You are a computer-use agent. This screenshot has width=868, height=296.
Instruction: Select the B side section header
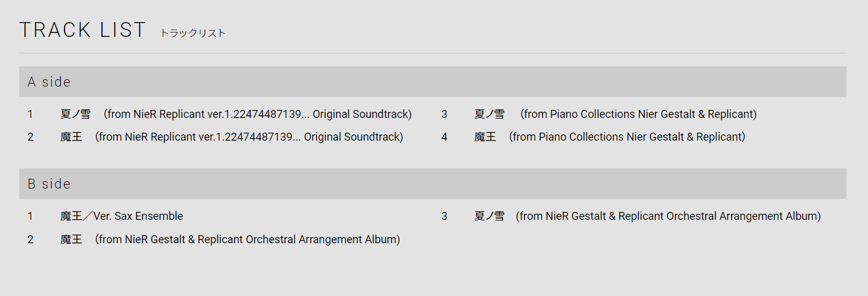tap(49, 184)
